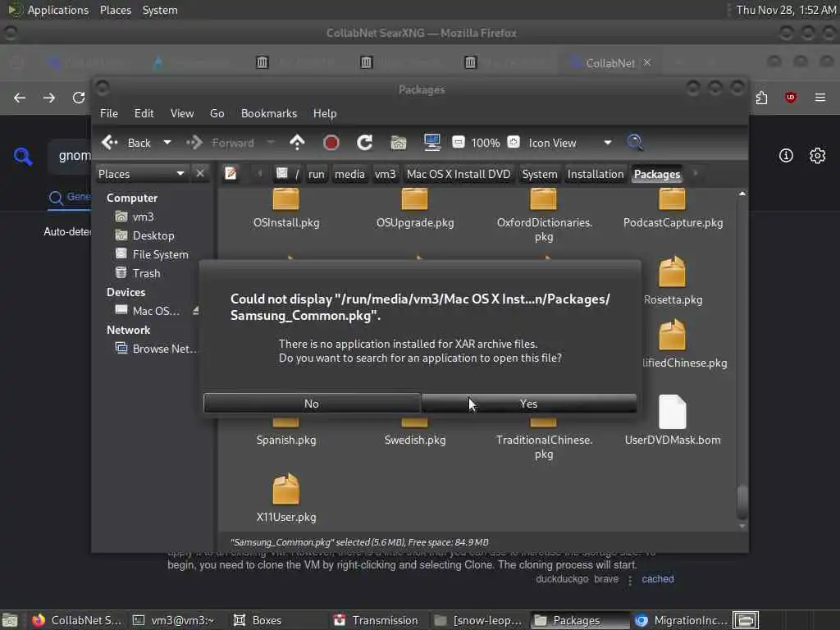Click the Computer icon in toolbar
The width and height of the screenshot is (840, 630).
pyautogui.click(x=431, y=143)
